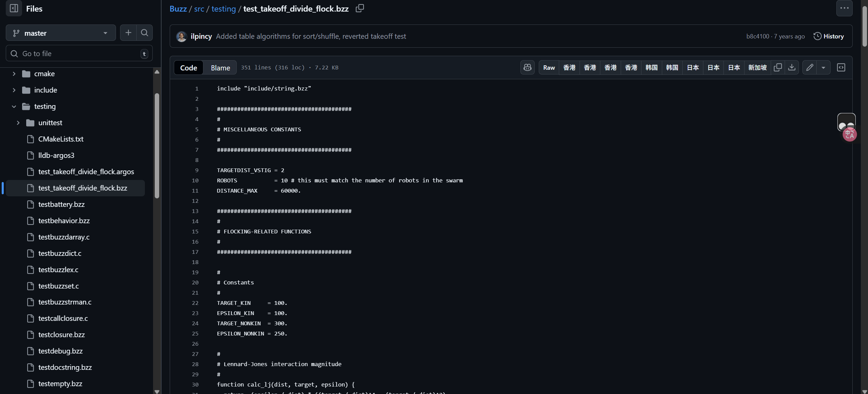868x394 pixels.
Task: Click the file tree scrollbar thumb
Action: click(157, 146)
